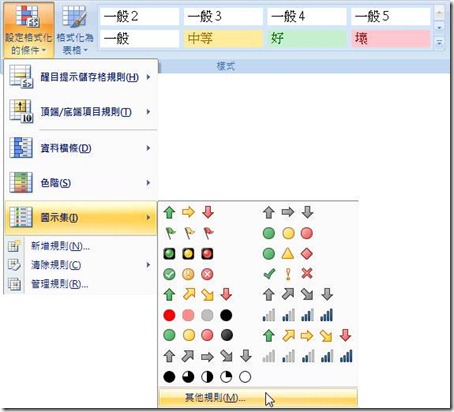Image resolution: width=454 pixels, height=412 pixels.
Task: Select the 3 colored arrows icon set
Action: [x=189, y=212]
